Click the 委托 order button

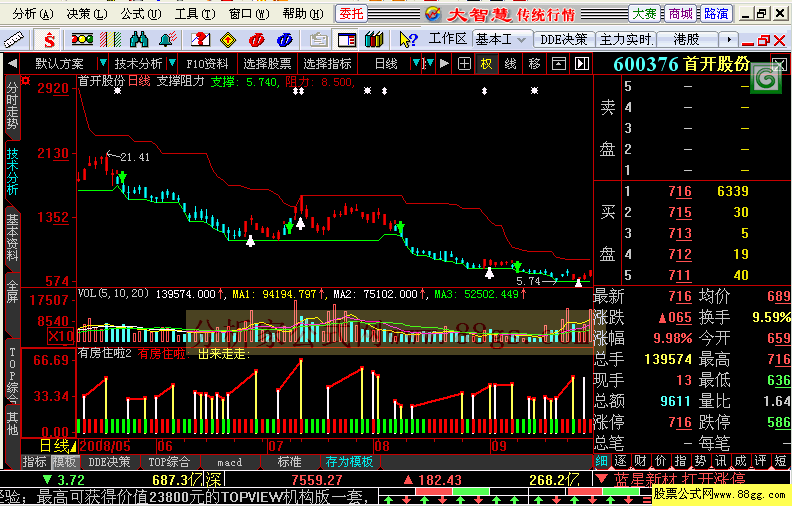tap(351, 14)
